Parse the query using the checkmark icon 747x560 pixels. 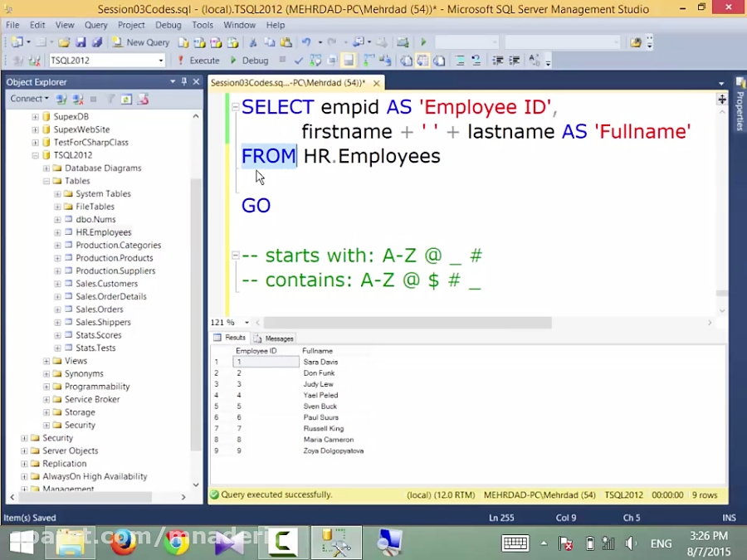300,60
